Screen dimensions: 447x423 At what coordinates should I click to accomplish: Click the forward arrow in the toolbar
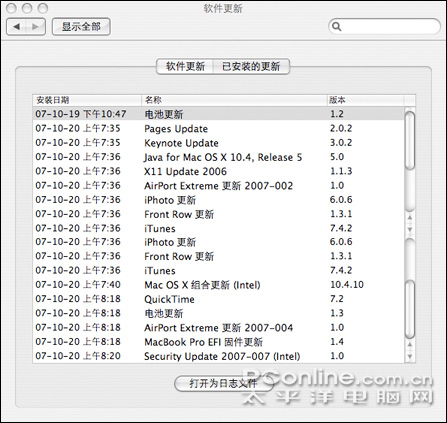(x=35, y=26)
